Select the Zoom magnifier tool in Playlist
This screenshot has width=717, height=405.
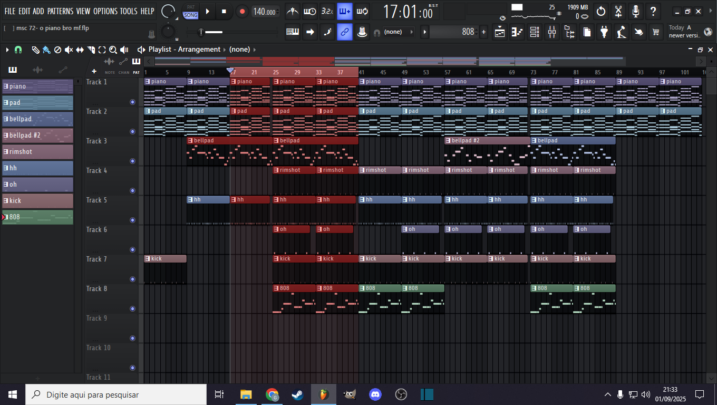coord(112,49)
